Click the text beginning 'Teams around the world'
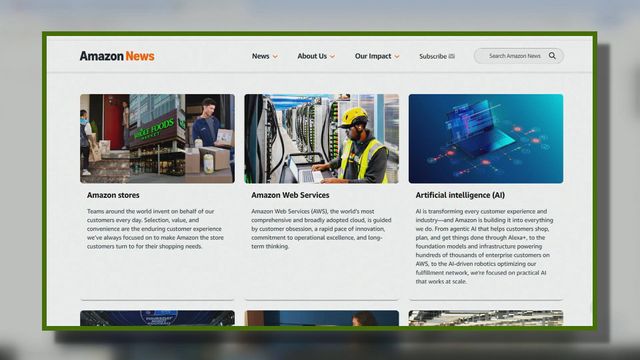 [155, 229]
